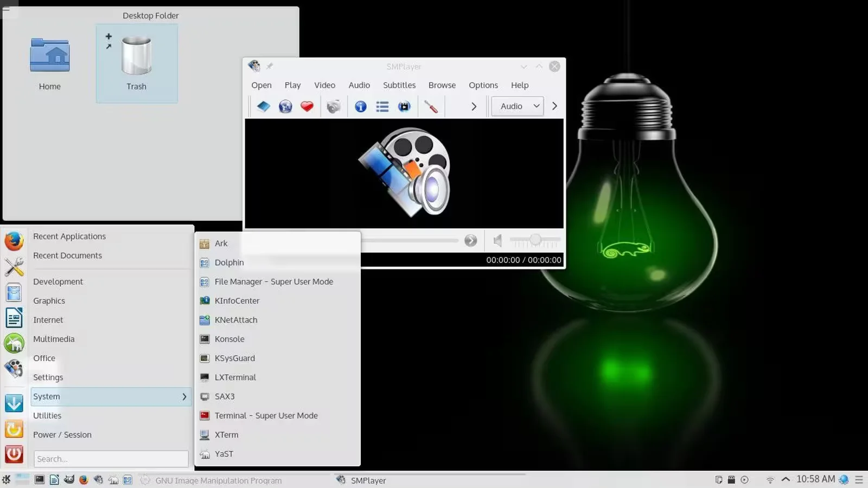Open YaST from the System submenu
868x488 pixels.
click(224, 454)
